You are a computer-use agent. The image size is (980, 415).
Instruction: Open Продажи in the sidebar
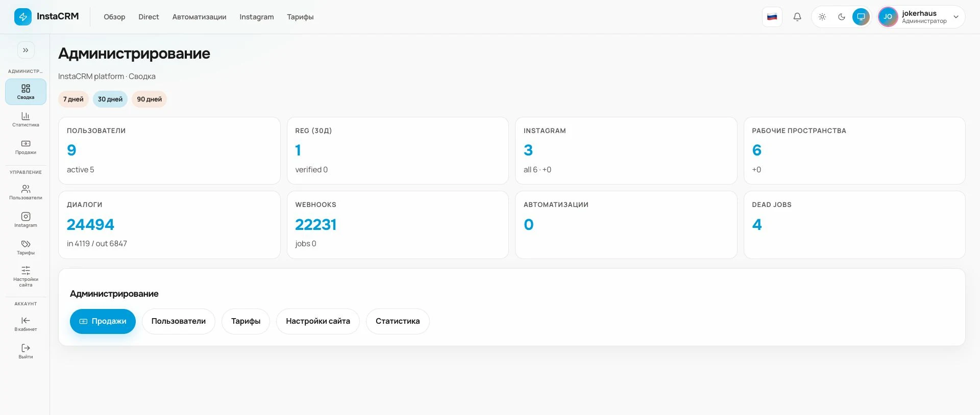26,147
